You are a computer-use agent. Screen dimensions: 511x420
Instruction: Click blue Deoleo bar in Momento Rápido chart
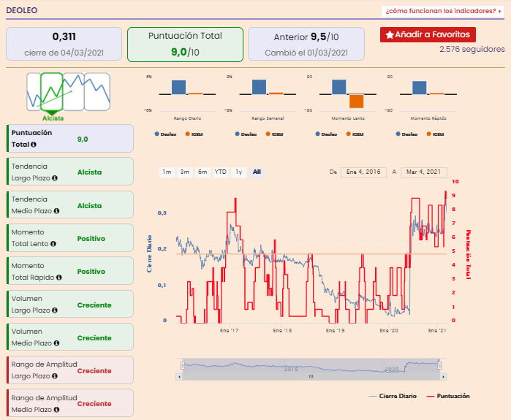[x=419, y=88]
